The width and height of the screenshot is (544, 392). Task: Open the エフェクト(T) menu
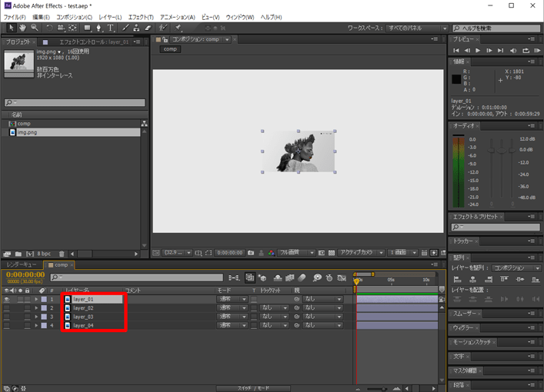[141, 17]
